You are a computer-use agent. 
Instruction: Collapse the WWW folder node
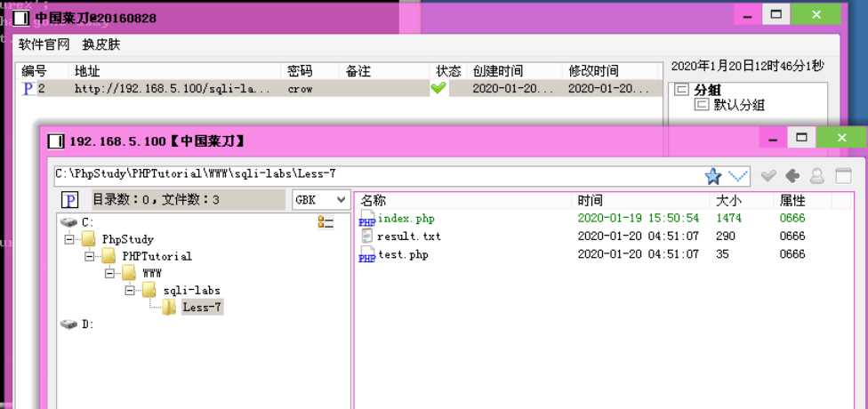point(109,273)
